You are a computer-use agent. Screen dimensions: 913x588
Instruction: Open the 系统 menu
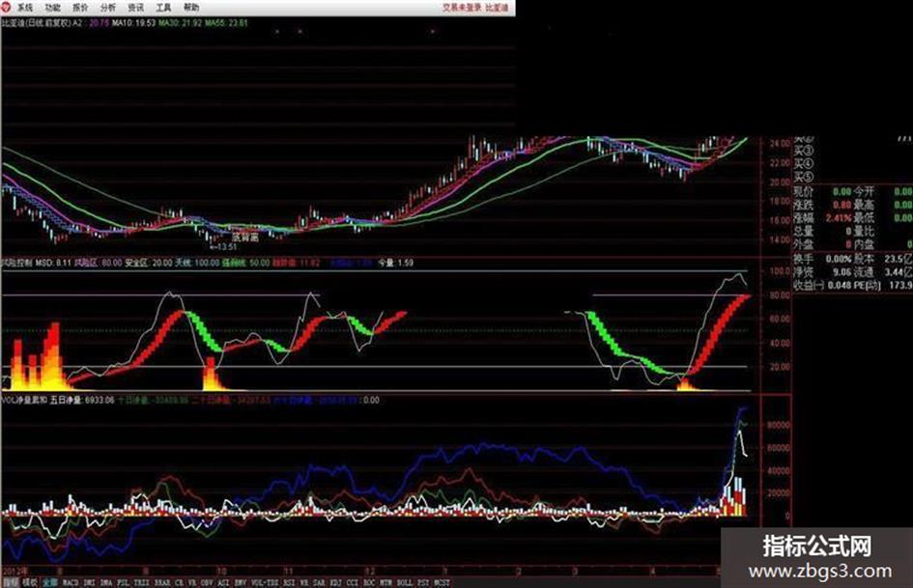click(24, 8)
